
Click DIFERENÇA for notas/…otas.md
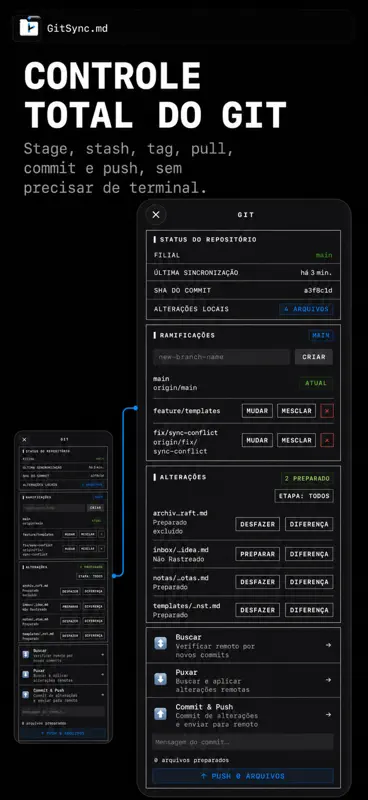click(x=309, y=582)
